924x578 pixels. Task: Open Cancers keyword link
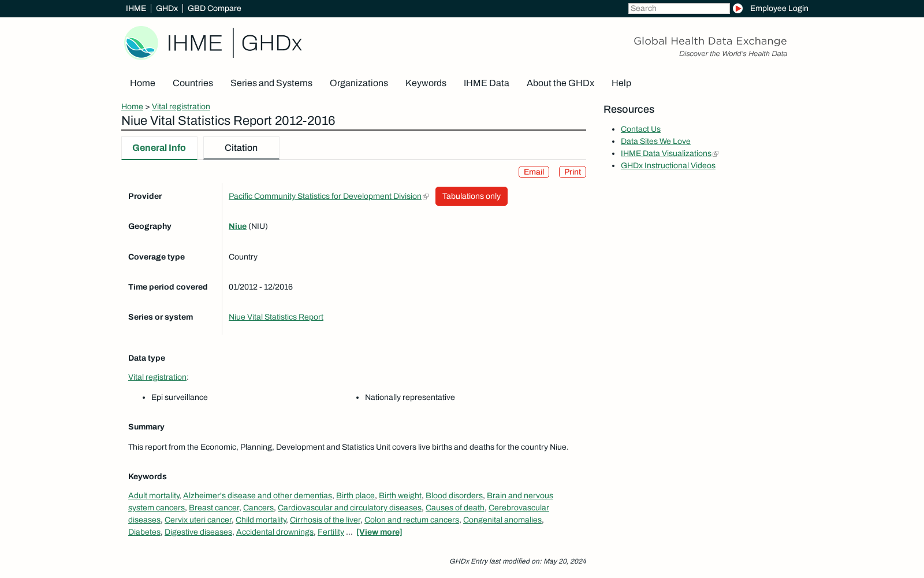[258, 507]
